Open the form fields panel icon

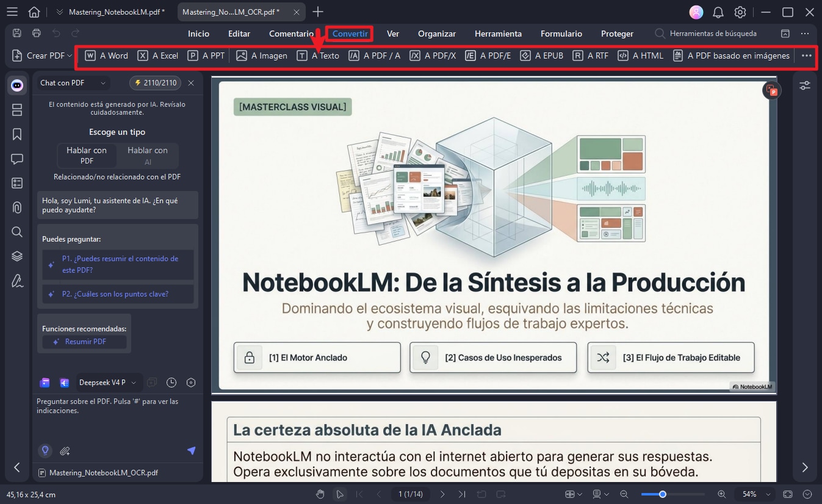[17, 183]
